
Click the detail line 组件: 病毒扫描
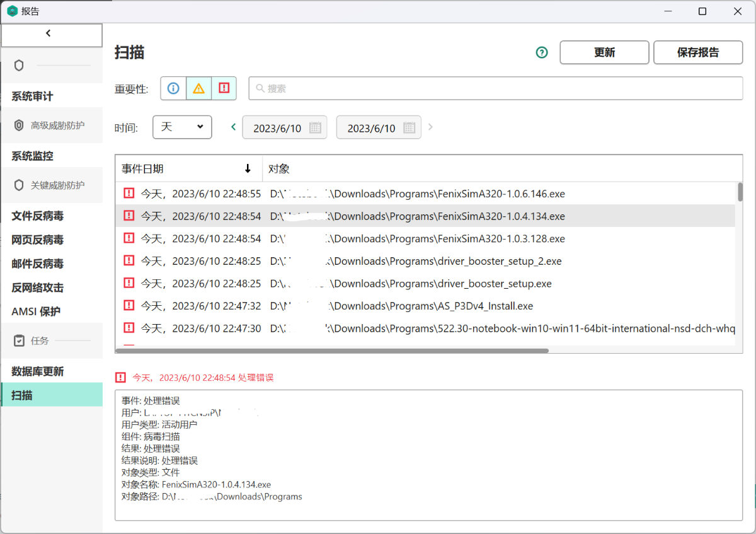pos(151,436)
